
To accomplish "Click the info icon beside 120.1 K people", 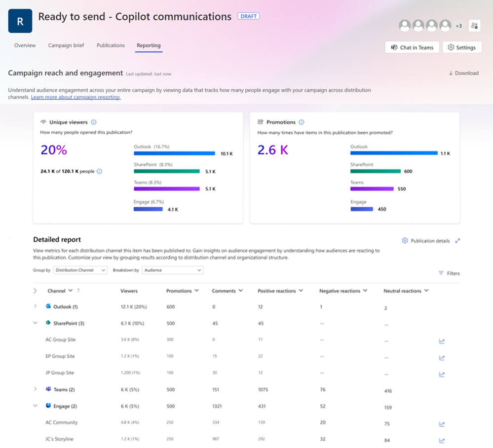I will (x=99, y=171).
